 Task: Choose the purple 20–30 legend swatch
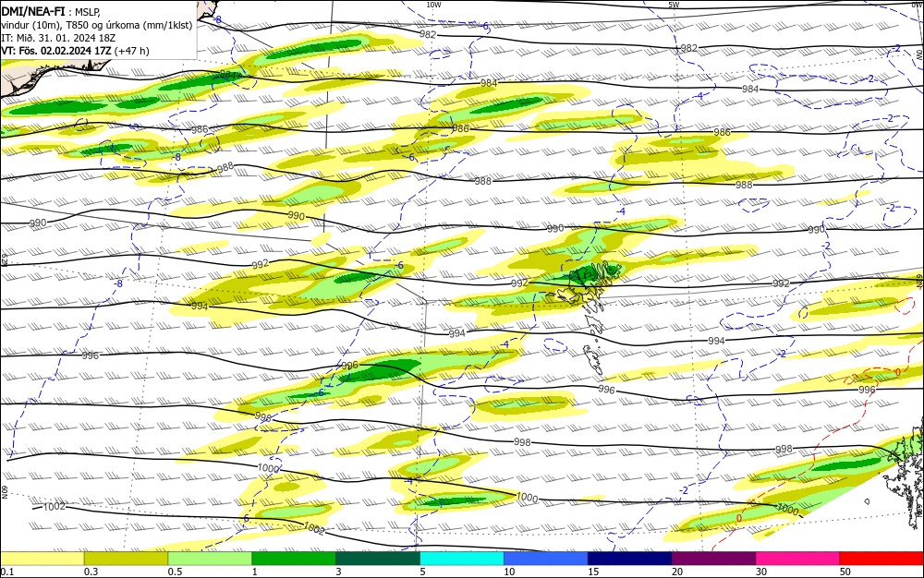tap(713, 559)
